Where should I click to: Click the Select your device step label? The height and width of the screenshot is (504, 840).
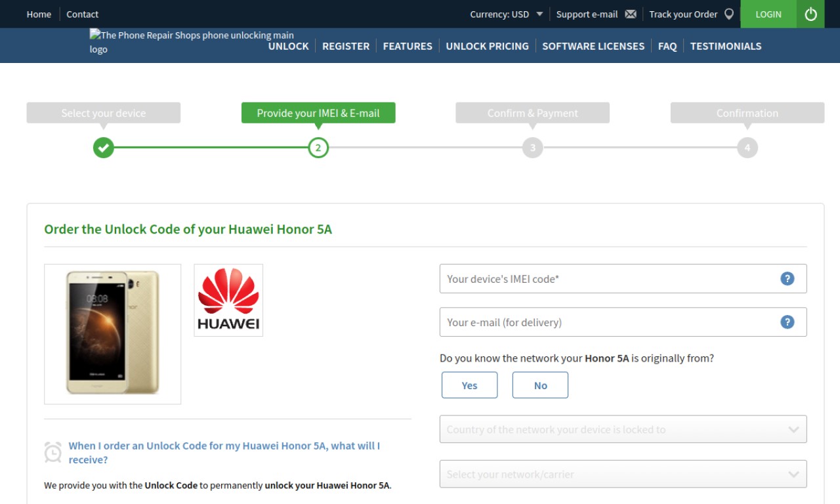104,113
